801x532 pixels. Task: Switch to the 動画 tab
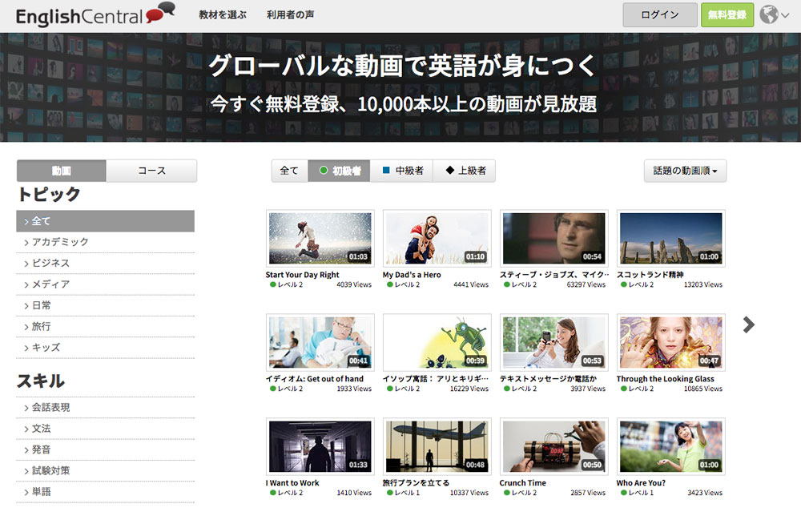point(62,171)
